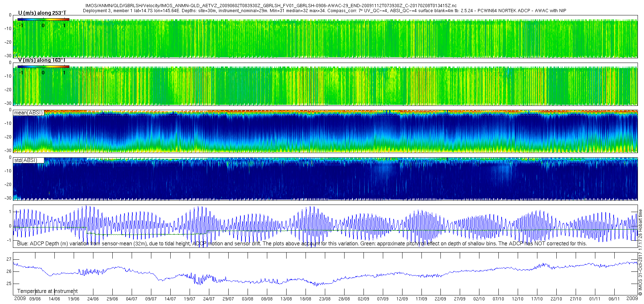The height and width of the screenshot is (304, 644).
Task: Click the mean(ABSI) panel label
Action: coord(28,113)
